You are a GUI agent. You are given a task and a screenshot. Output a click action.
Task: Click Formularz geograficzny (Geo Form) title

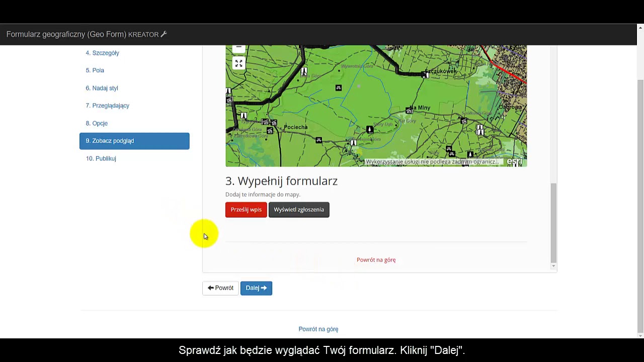66,34
